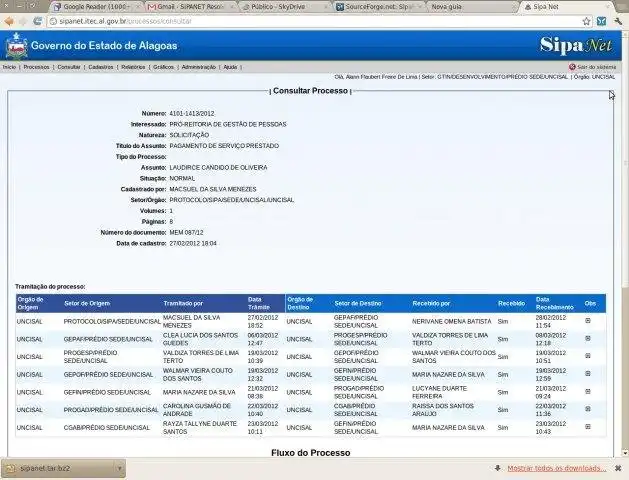Click CLEA LUCIA DOS SANTOS GUEDES cell
Screen dimensions: 629x480
(x=200, y=339)
